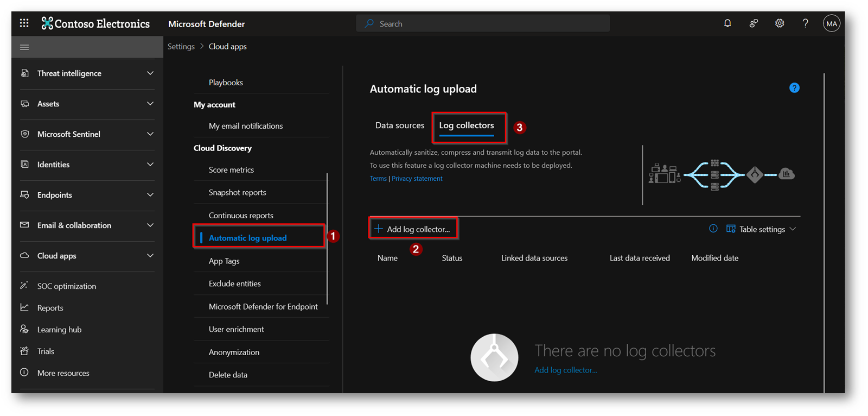This screenshot has width=868, height=416.
Task: Click the info icon next to Table settings
Action: (713, 229)
